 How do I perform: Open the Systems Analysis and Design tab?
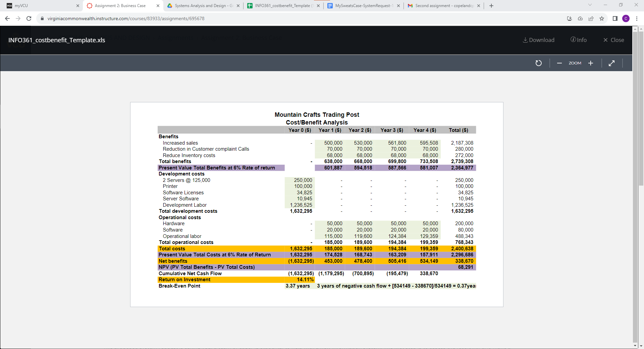(201, 5)
